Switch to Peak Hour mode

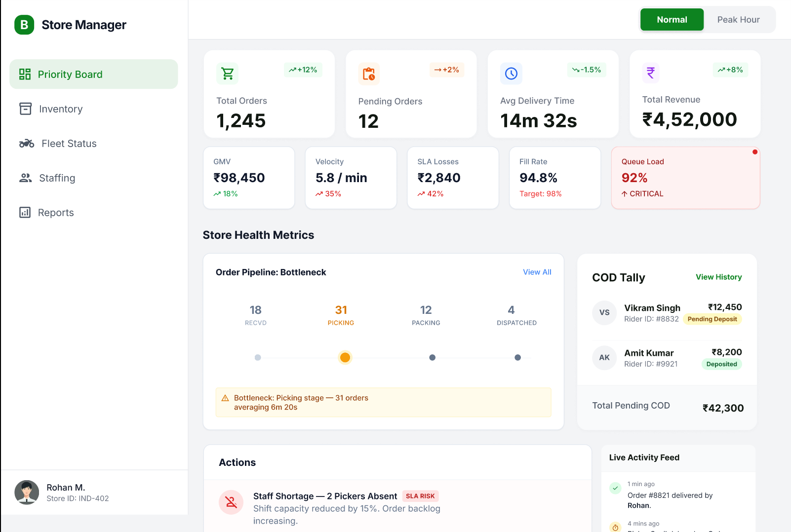pyautogui.click(x=738, y=20)
